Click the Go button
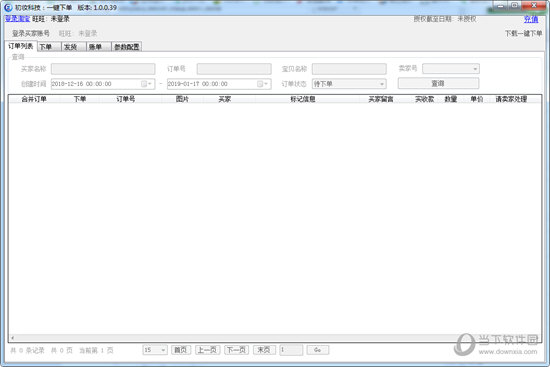Image resolution: width=550 pixels, height=367 pixels. coord(317,350)
